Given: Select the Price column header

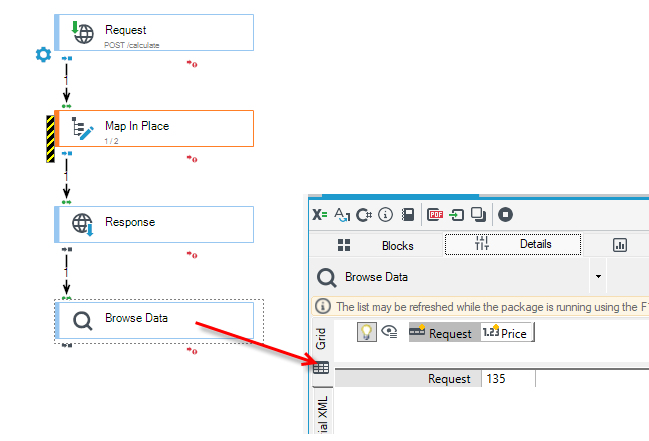Looking at the screenshot, I should (507, 333).
